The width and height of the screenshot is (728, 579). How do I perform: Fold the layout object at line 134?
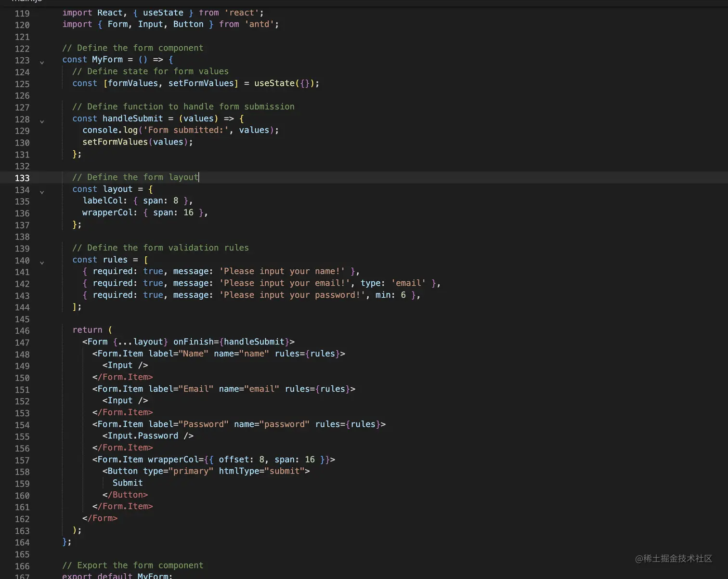(x=42, y=192)
